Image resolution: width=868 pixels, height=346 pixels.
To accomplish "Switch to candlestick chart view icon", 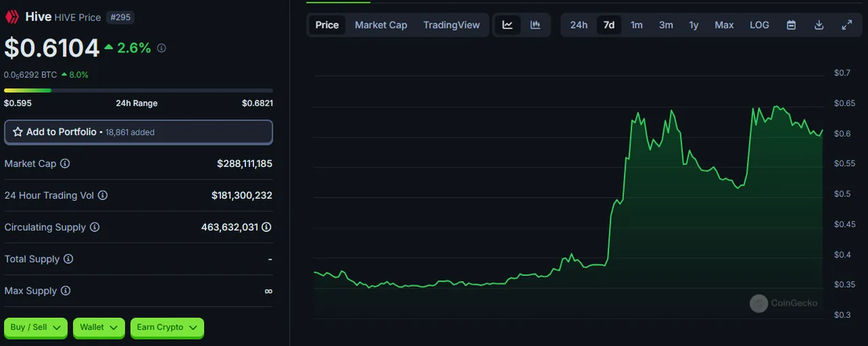I will (535, 25).
